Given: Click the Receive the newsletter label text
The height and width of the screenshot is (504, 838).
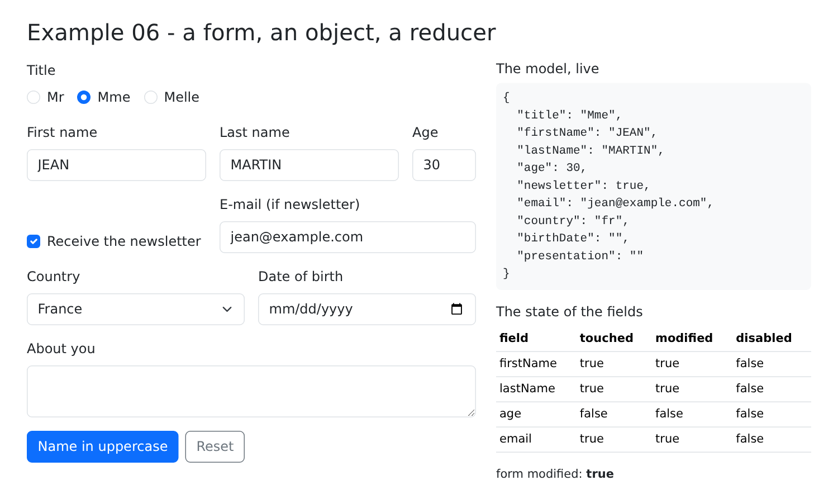Looking at the screenshot, I should tap(124, 241).
